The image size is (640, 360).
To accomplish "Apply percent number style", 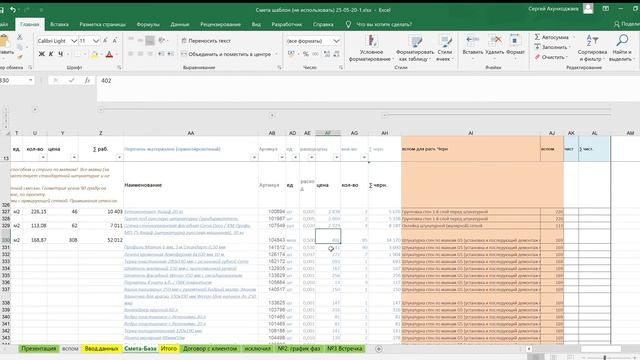I will (x=306, y=54).
